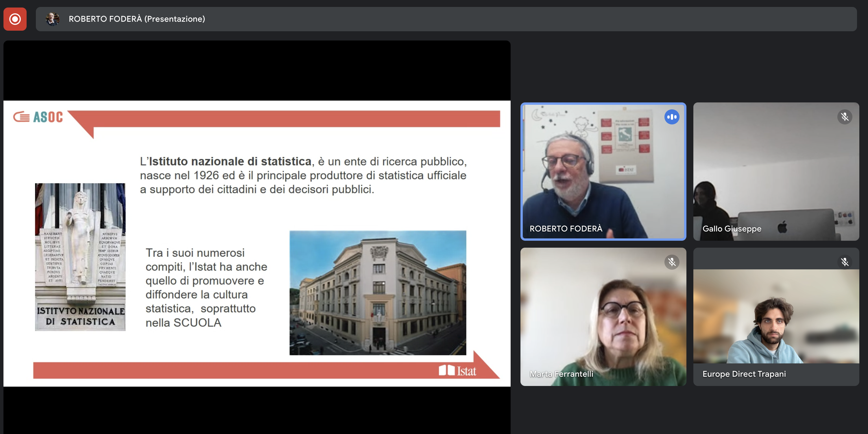868x434 pixels.
Task: Click the presenter avatar in the presentation bar
Action: (x=52, y=19)
